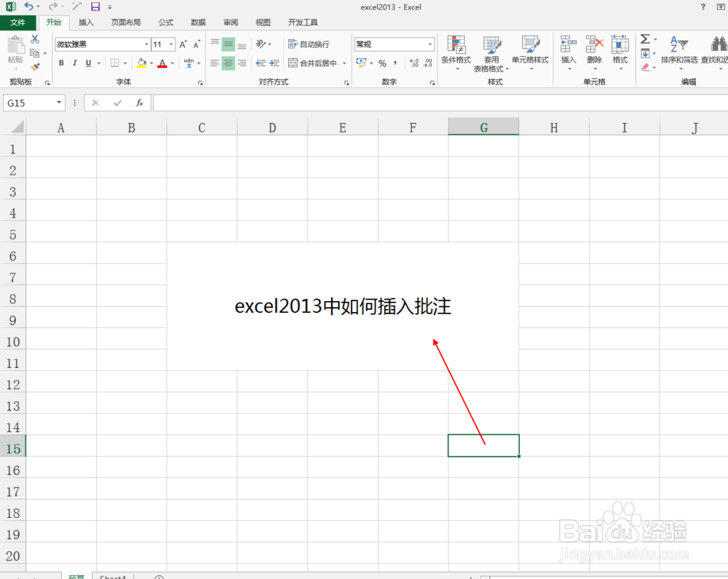This screenshot has width=728, height=579.
Task: Open the Font group dialog launcher
Action: (201, 83)
